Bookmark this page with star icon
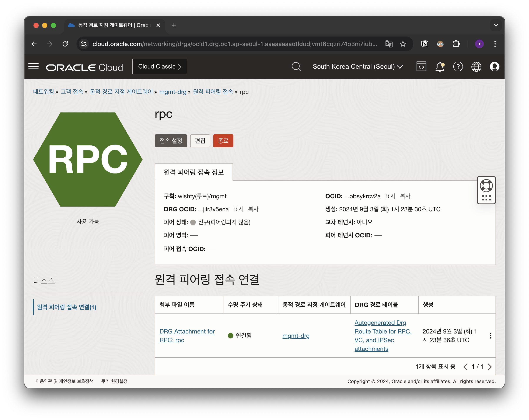The width and height of the screenshot is (529, 420). [403, 44]
